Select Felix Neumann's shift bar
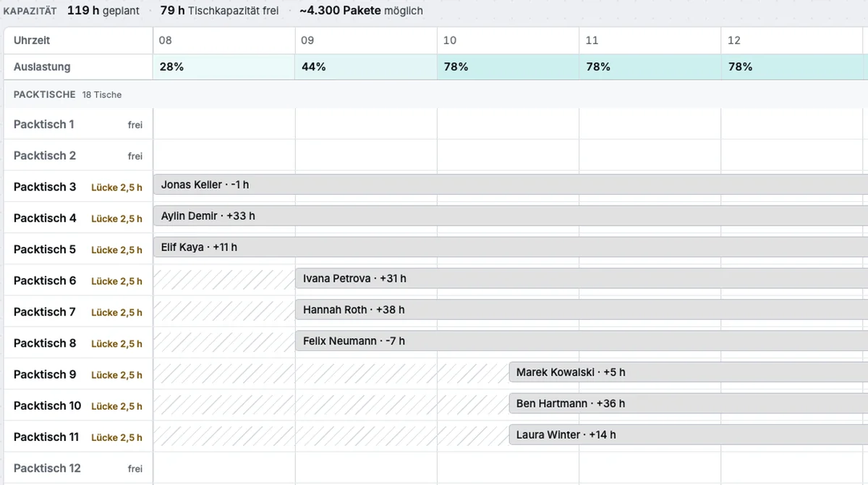This screenshot has width=868, height=485. tap(582, 340)
